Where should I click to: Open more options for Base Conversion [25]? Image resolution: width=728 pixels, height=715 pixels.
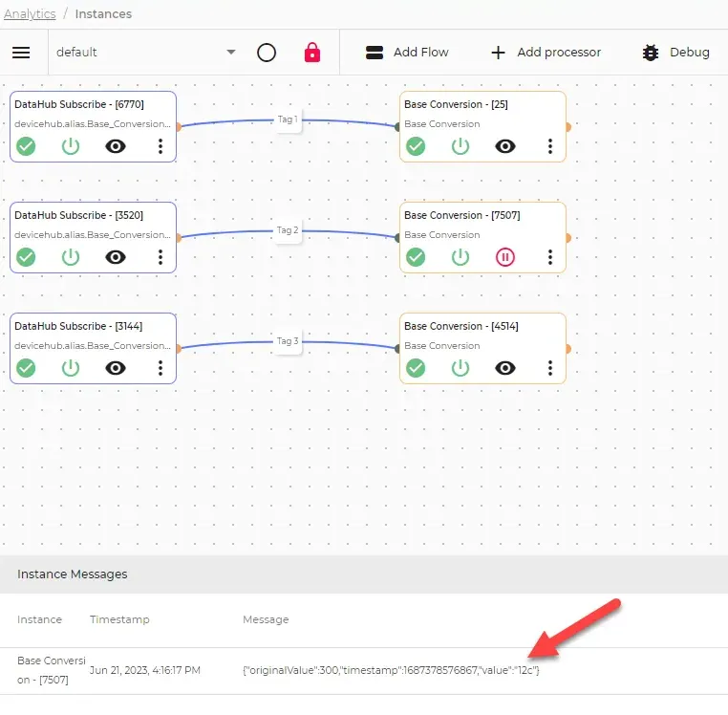550,146
